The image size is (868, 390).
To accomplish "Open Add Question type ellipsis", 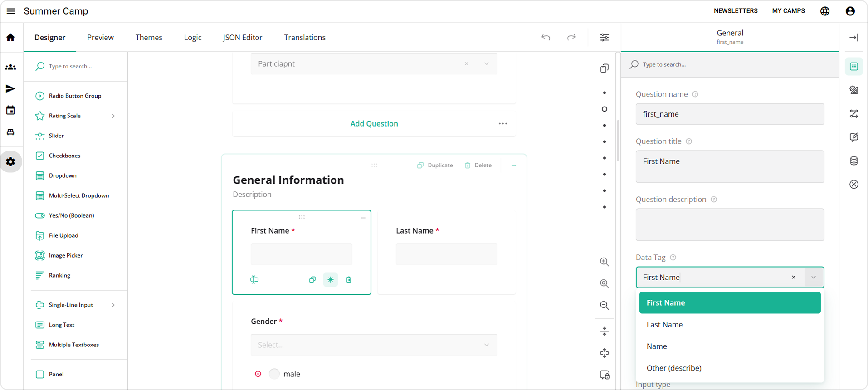I will (x=503, y=124).
